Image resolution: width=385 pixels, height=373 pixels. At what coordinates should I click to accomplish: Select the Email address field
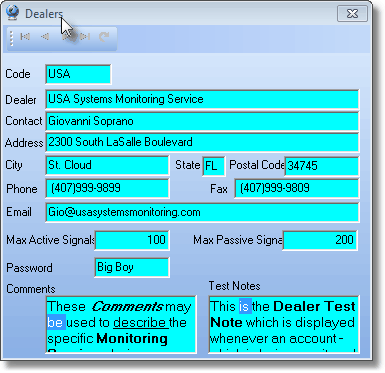point(202,212)
